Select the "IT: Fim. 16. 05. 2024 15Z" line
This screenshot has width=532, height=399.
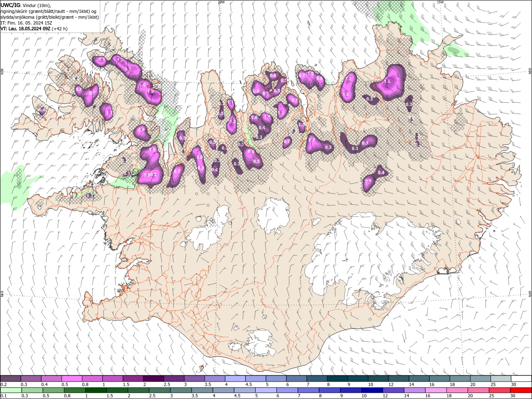[x=26, y=23]
